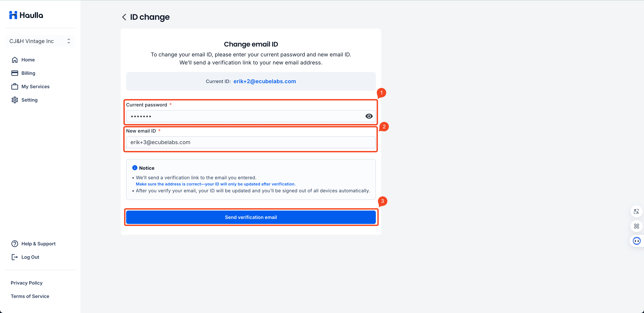Click the Log Out arrow icon

(15, 257)
